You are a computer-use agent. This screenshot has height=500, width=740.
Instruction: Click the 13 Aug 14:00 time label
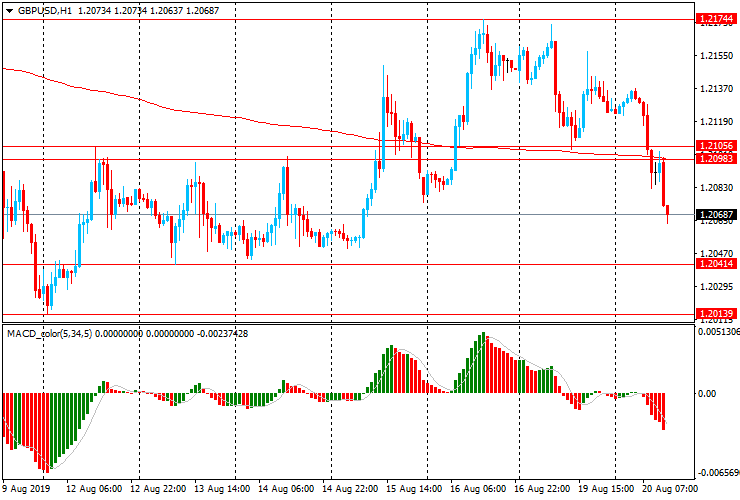click(x=222, y=490)
